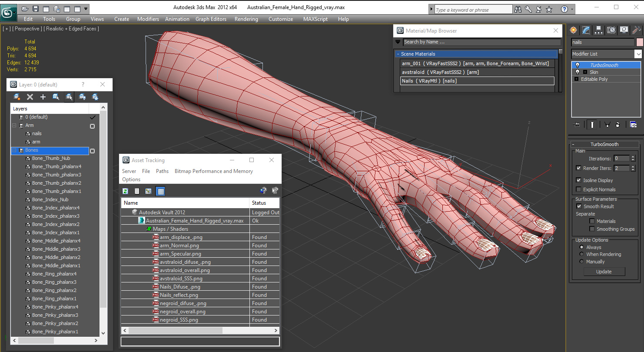Click Remove Modifier trash icon
644x352 pixels.
[618, 125]
